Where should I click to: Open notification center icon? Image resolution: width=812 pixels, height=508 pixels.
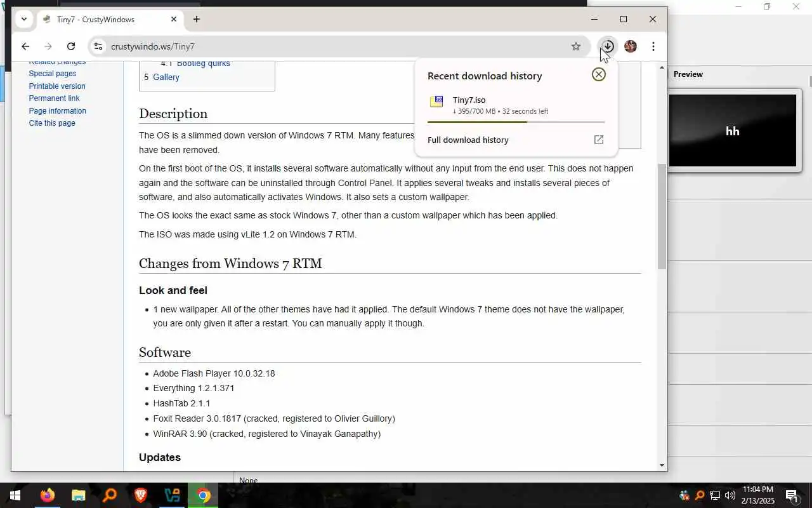792,495
